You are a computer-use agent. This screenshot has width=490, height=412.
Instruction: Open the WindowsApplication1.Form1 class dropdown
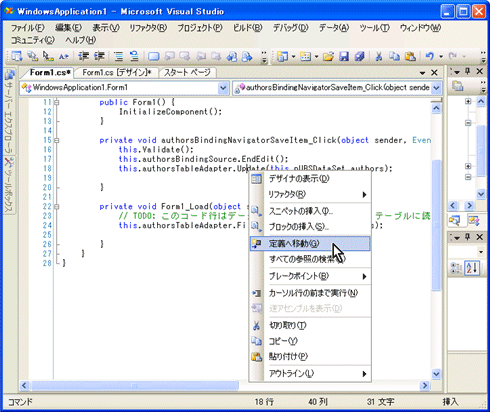(223, 88)
